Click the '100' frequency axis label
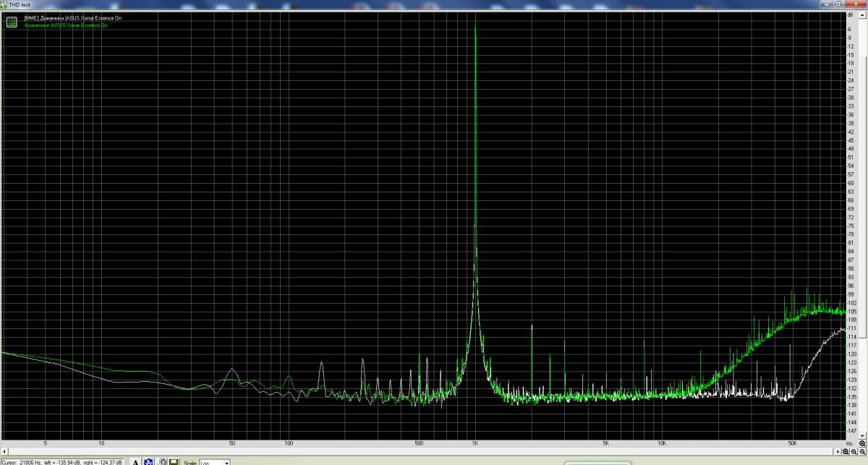 288,443
